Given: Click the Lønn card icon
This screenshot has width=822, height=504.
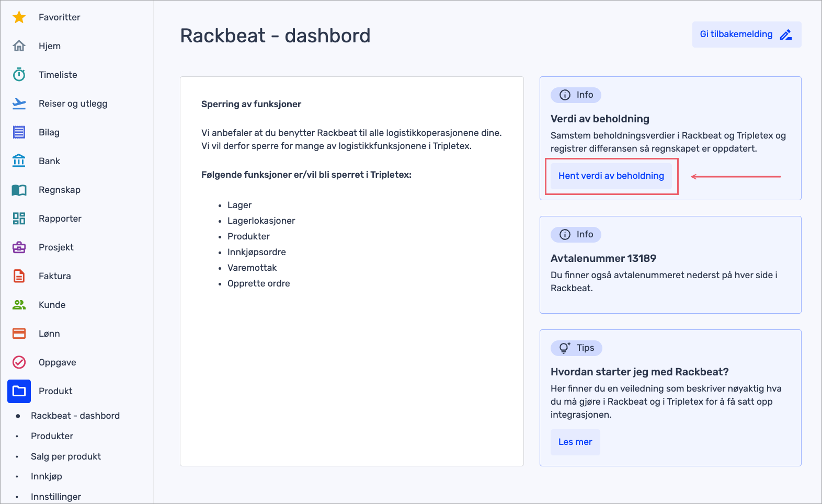Looking at the screenshot, I should pos(19,334).
